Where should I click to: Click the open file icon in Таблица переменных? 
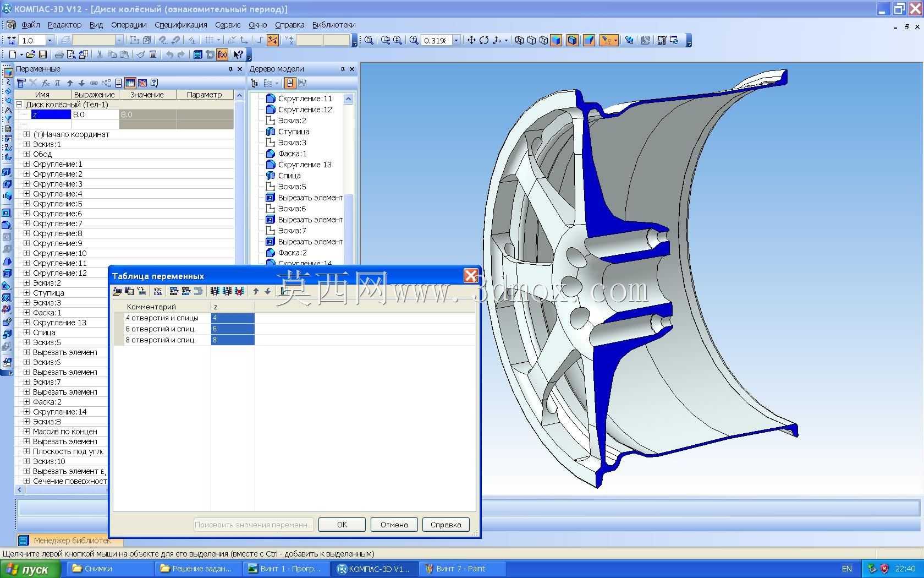117,291
